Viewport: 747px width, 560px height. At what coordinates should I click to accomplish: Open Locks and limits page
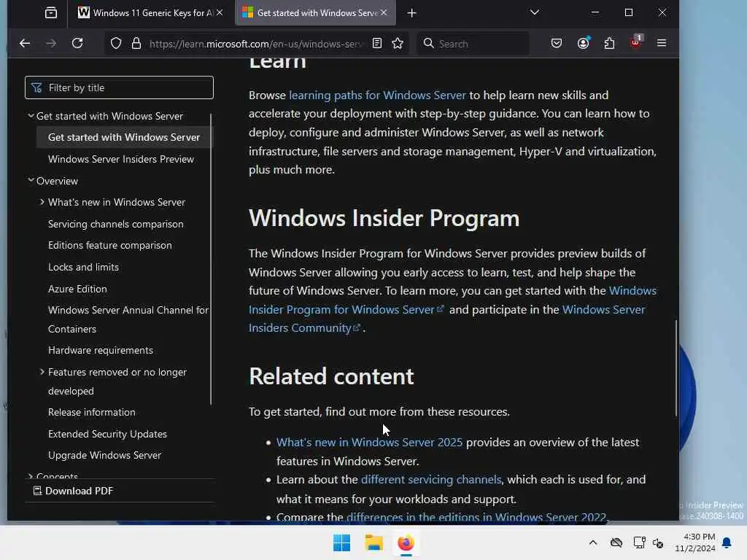(x=83, y=267)
